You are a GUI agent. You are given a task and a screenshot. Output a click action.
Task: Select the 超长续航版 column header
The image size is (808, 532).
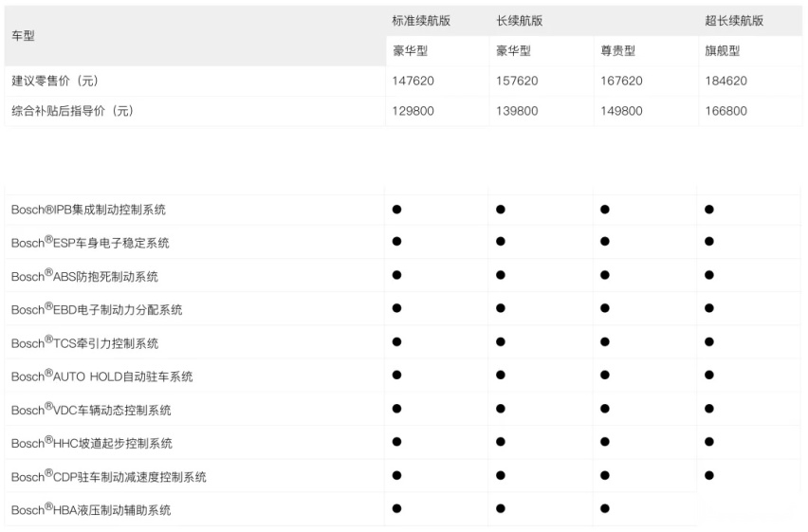pos(734,21)
